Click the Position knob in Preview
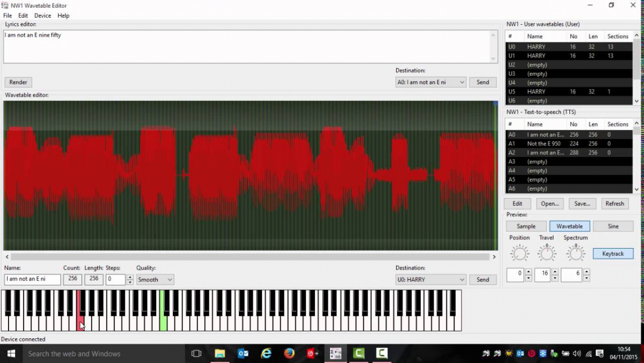 [x=519, y=253]
